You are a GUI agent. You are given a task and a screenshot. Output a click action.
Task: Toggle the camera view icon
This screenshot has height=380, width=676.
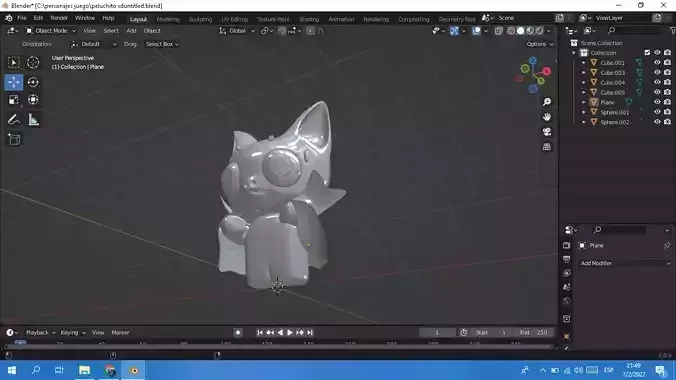[x=547, y=132]
